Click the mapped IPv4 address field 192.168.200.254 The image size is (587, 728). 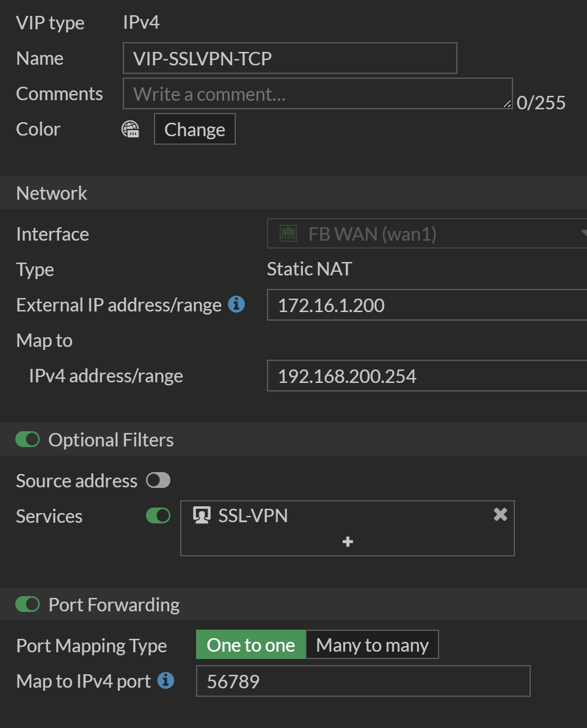[x=426, y=376]
